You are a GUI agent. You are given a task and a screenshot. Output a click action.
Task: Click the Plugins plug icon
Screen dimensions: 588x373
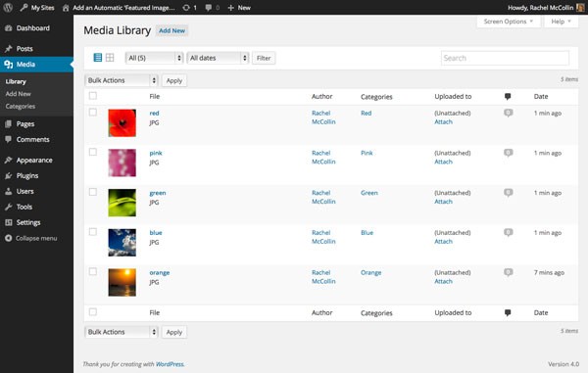(x=8, y=175)
